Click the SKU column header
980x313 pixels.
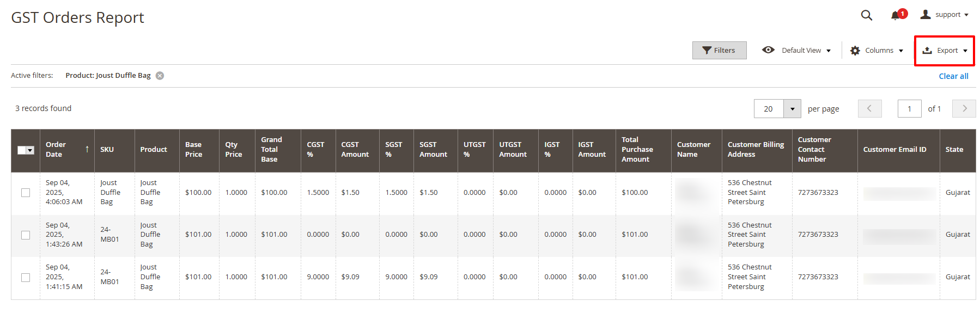coord(114,150)
